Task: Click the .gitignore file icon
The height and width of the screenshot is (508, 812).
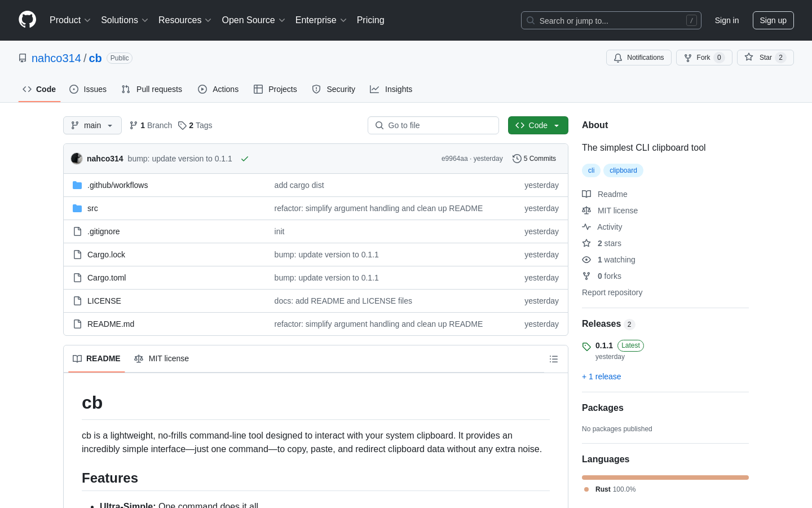Action: click(x=77, y=231)
